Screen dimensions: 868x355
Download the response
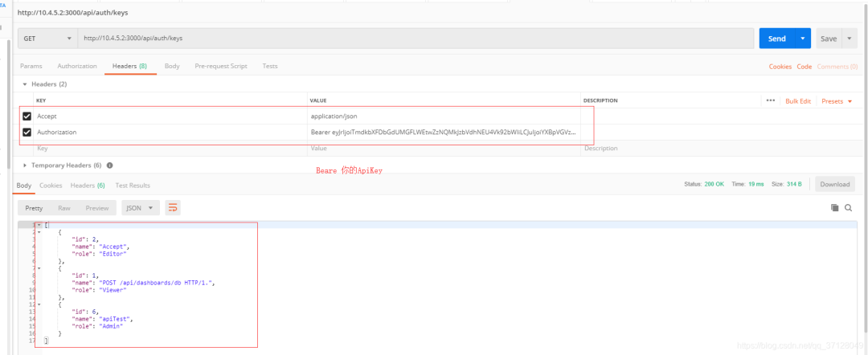[835, 184]
